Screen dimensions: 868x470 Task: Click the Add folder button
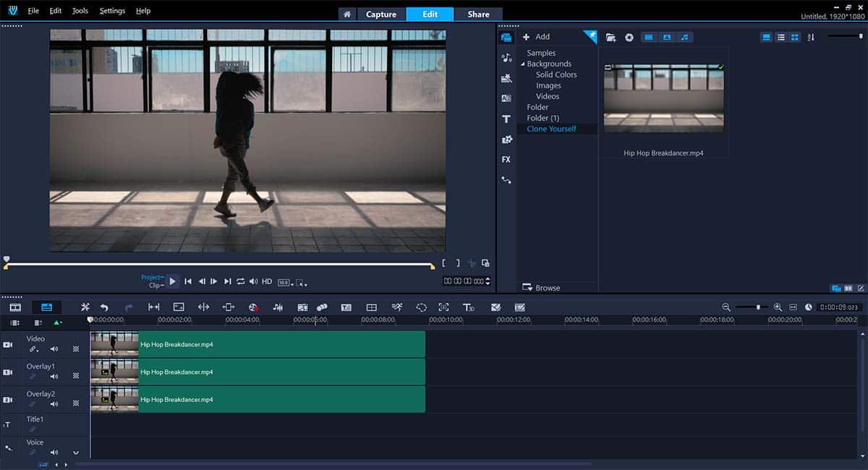pos(537,37)
